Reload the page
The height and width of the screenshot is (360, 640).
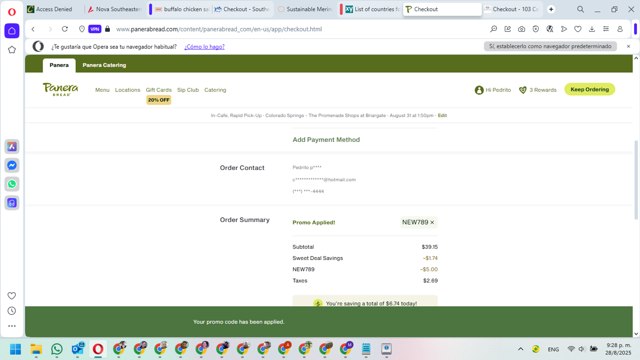[64, 29]
